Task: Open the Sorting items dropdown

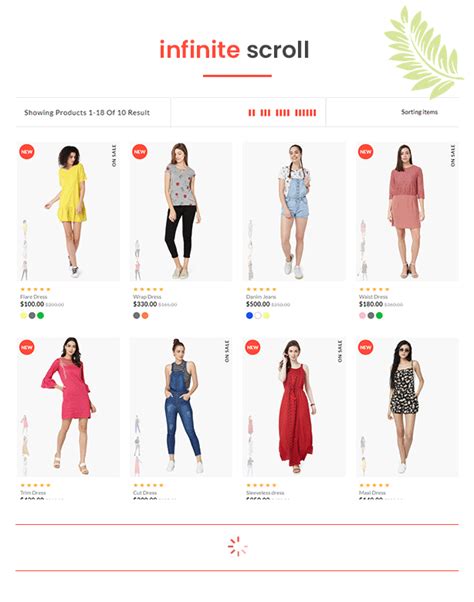Action: (419, 112)
